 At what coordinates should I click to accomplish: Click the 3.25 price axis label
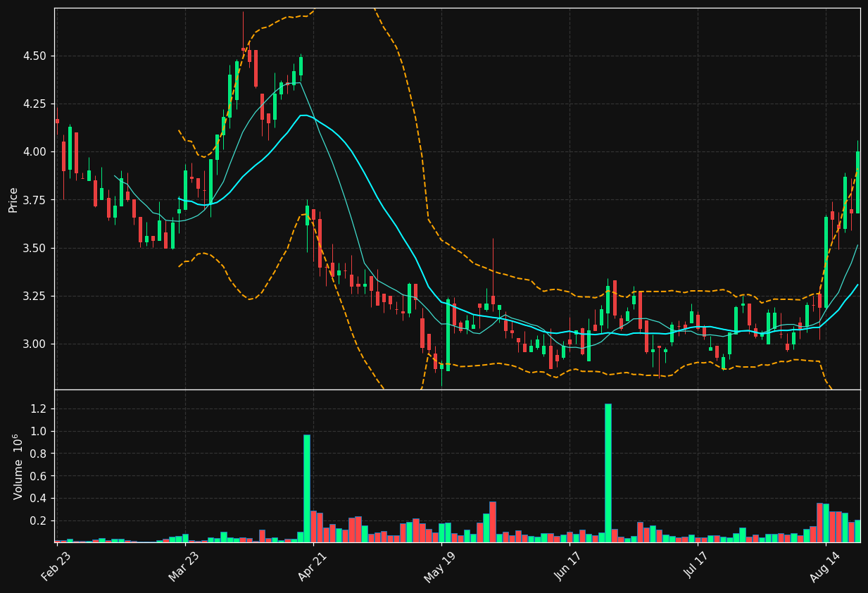(x=35, y=296)
